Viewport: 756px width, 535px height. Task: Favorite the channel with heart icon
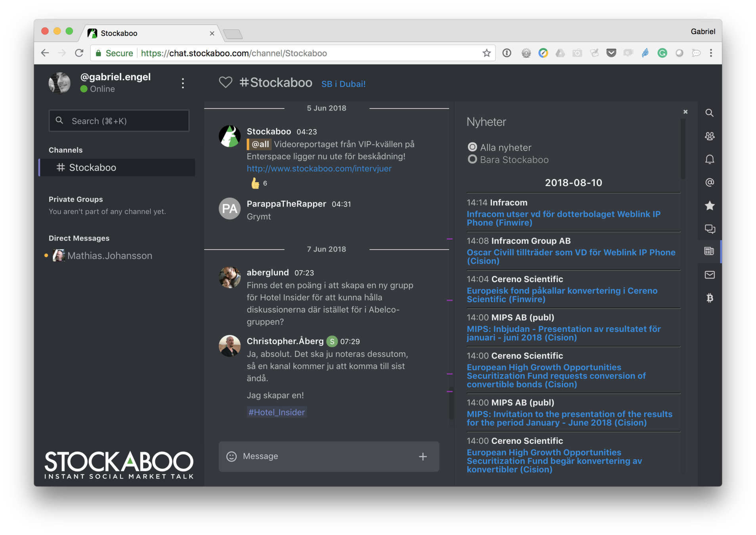[225, 82]
